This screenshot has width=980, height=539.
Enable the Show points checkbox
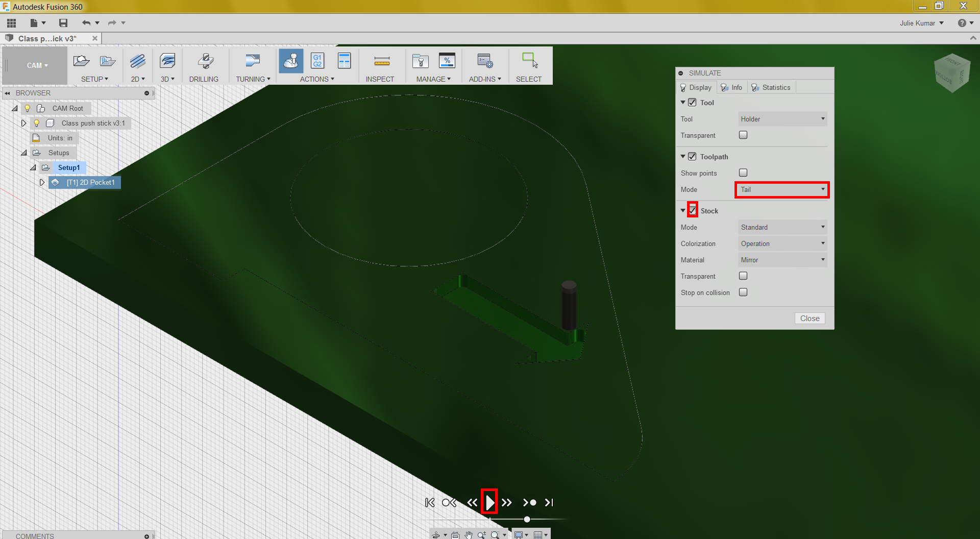(743, 173)
